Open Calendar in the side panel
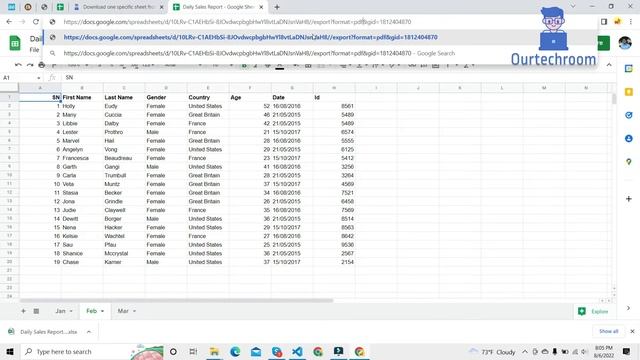Viewport: 640px width, 360px height. pyautogui.click(x=629, y=69)
